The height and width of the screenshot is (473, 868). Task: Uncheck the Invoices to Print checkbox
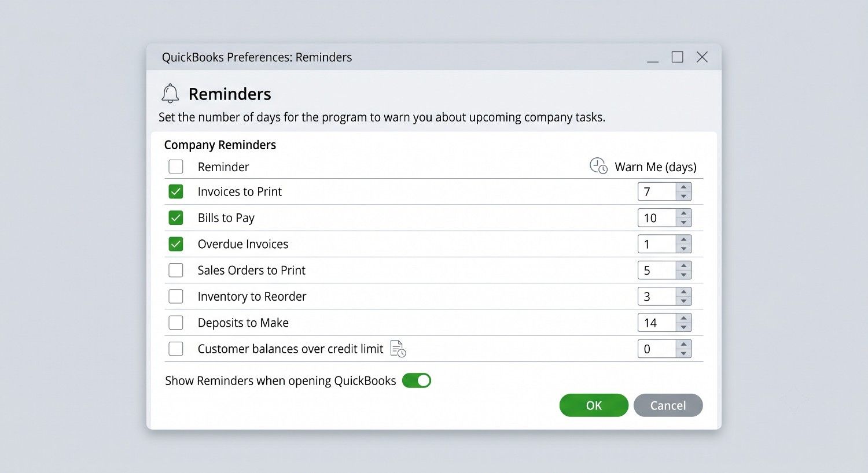point(176,191)
